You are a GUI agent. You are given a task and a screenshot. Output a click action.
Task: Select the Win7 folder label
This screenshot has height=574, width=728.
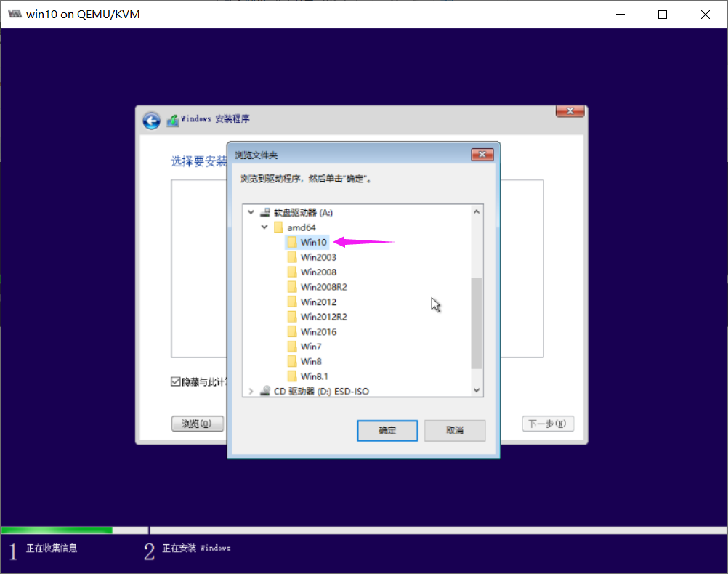311,347
